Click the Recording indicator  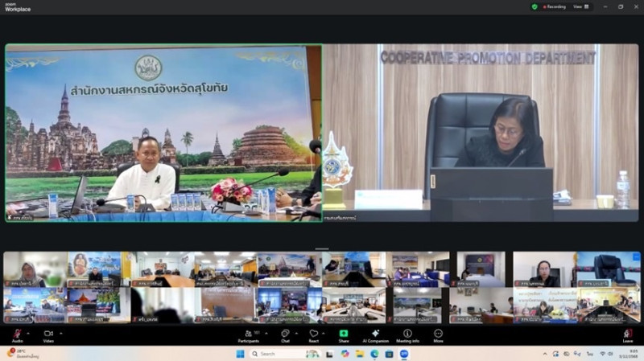(x=555, y=6)
